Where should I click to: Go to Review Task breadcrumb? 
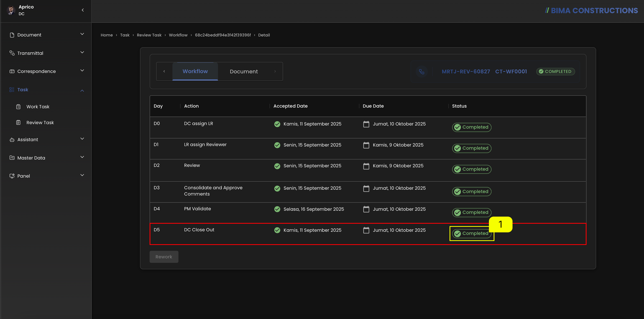(149, 35)
